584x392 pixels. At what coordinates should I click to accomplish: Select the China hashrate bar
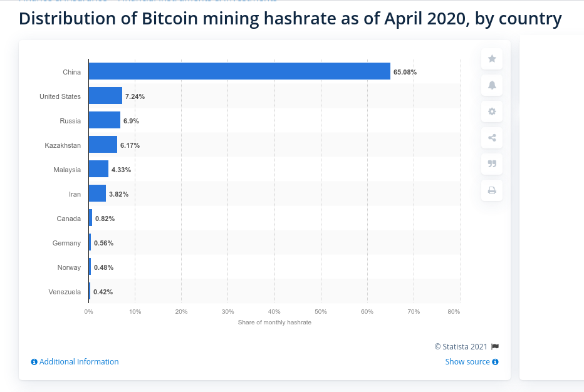click(x=238, y=72)
